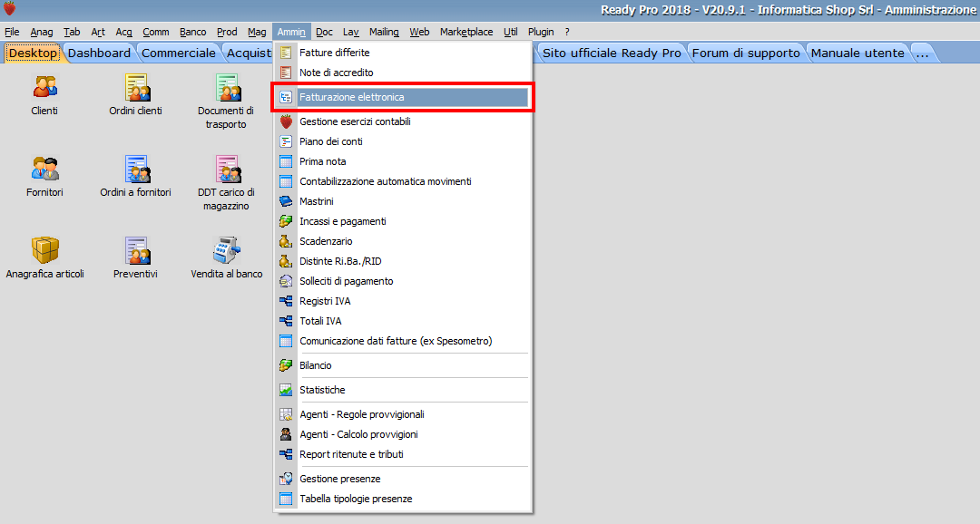The height and width of the screenshot is (524, 980).
Task: Open the Clienti desktop icon
Action: tap(44, 87)
